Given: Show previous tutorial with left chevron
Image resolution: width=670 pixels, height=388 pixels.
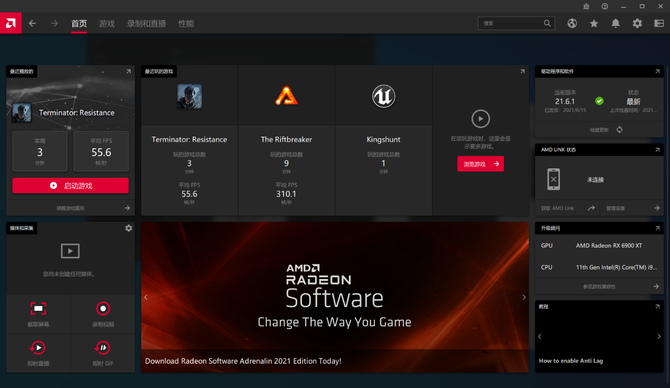Looking at the screenshot, I should 540,336.
